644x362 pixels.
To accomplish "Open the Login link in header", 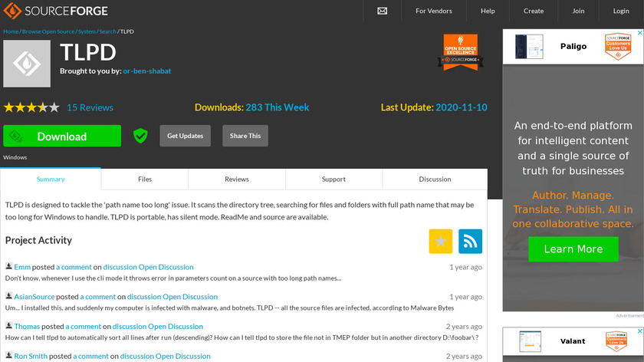I will [x=621, y=11].
